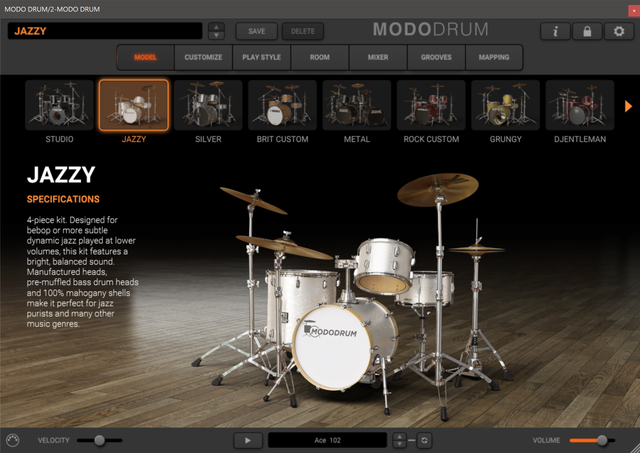Click the SAVE preset button
Image resolution: width=640 pixels, height=453 pixels.
pyautogui.click(x=257, y=31)
